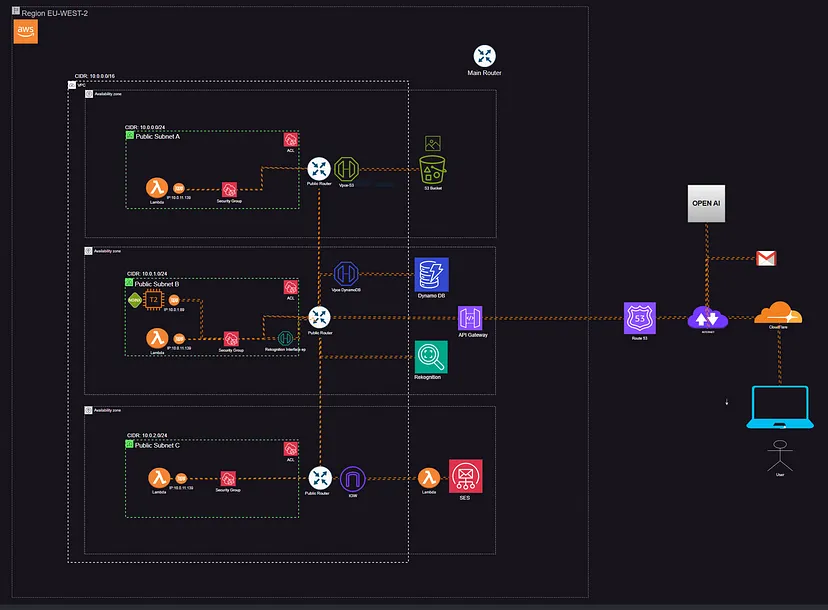Click the 'Public Subnet A' label
Viewport: 828px width, 610px height.
(157, 136)
